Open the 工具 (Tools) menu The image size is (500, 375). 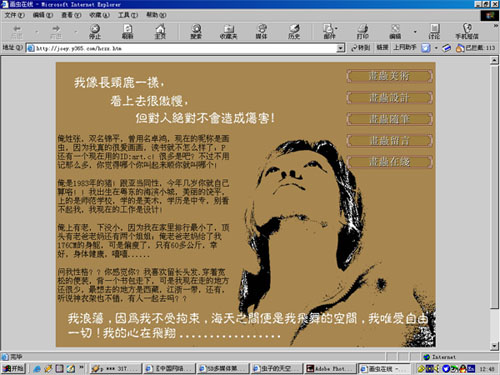[128, 15]
